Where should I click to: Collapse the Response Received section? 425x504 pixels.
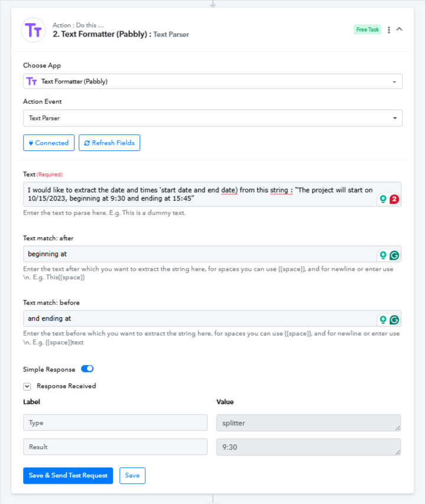click(x=27, y=386)
